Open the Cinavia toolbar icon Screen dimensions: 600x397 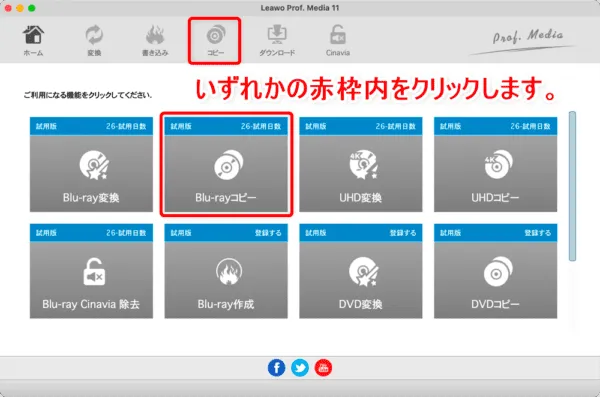338,41
